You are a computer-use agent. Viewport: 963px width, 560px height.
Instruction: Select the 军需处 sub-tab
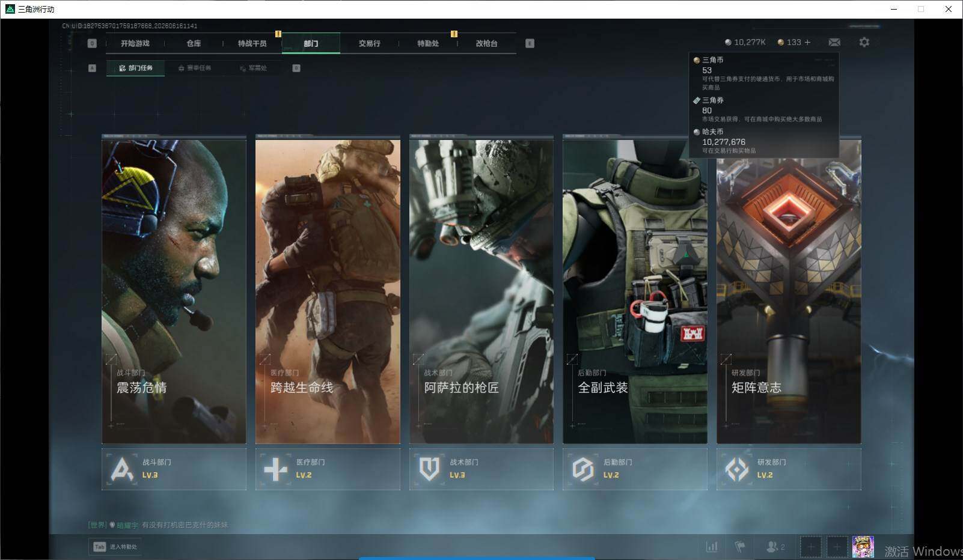click(x=253, y=68)
